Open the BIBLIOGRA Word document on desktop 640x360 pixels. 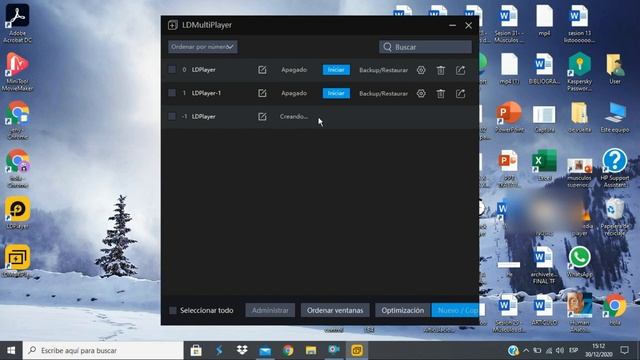(x=544, y=68)
